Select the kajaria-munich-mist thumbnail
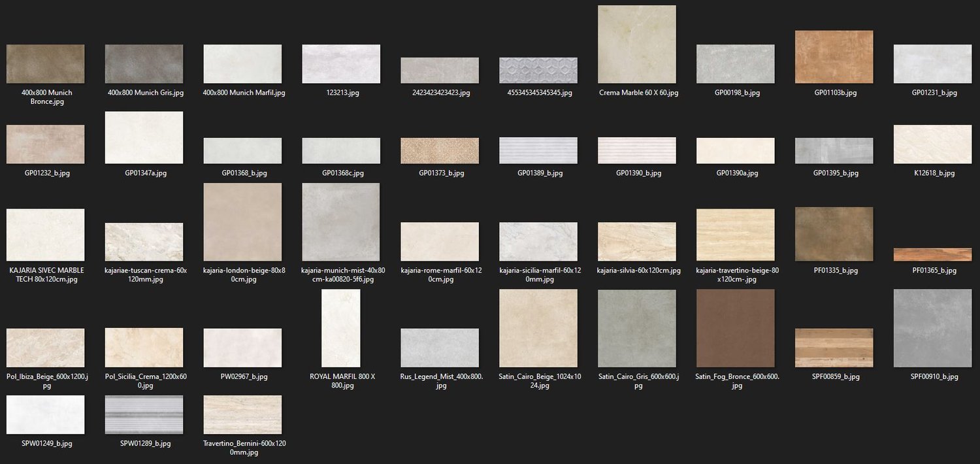The width and height of the screenshot is (980, 464). pos(341,222)
